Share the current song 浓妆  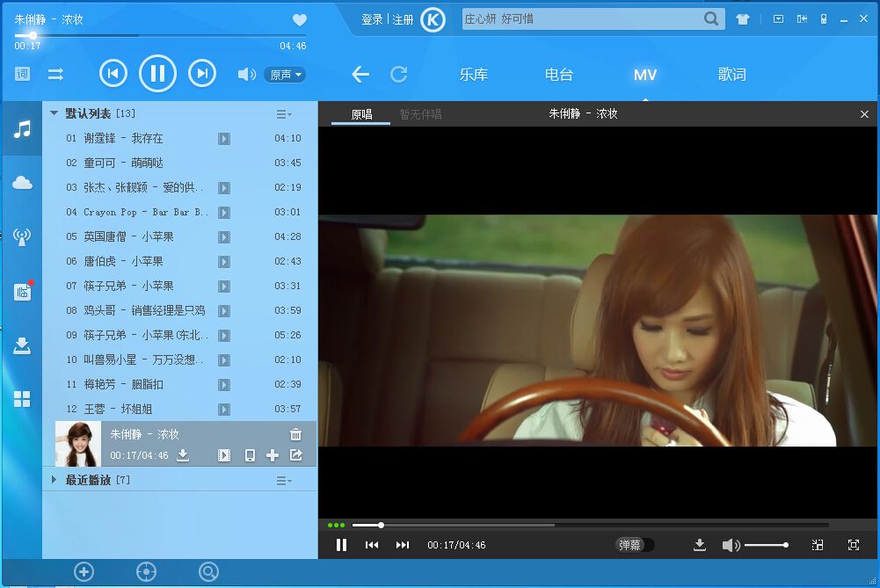[x=295, y=455]
